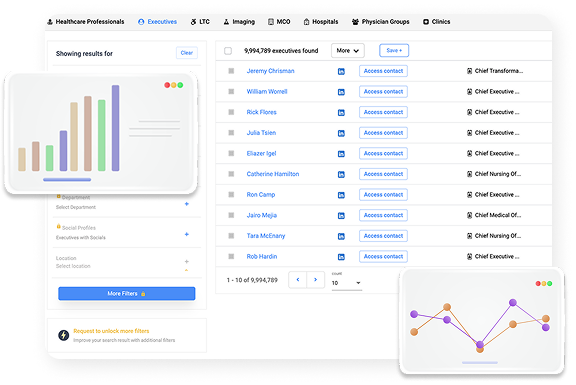Click the Physician Groups people icon
The height and width of the screenshot is (385, 576).
pos(355,22)
